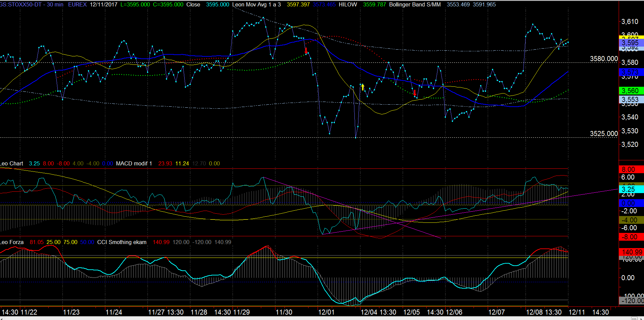Click the 12/04 13:30 time axis label
Screen dimensions: 644x320
point(378,312)
